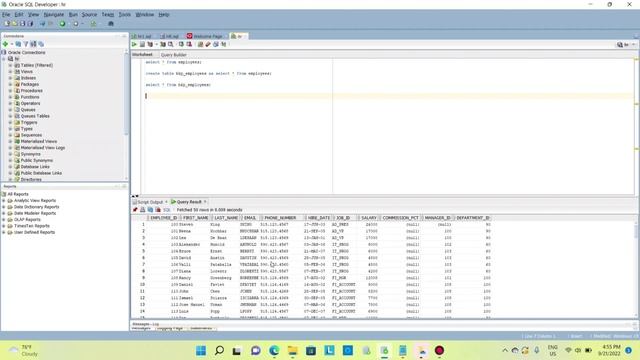Click the Query Result vertical scrollbar
Viewport: 640px width, 360px height.
[636, 269]
